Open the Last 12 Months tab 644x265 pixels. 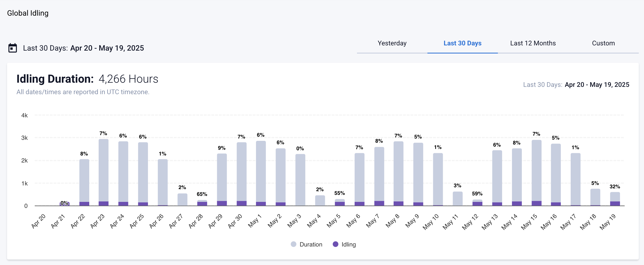point(533,43)
